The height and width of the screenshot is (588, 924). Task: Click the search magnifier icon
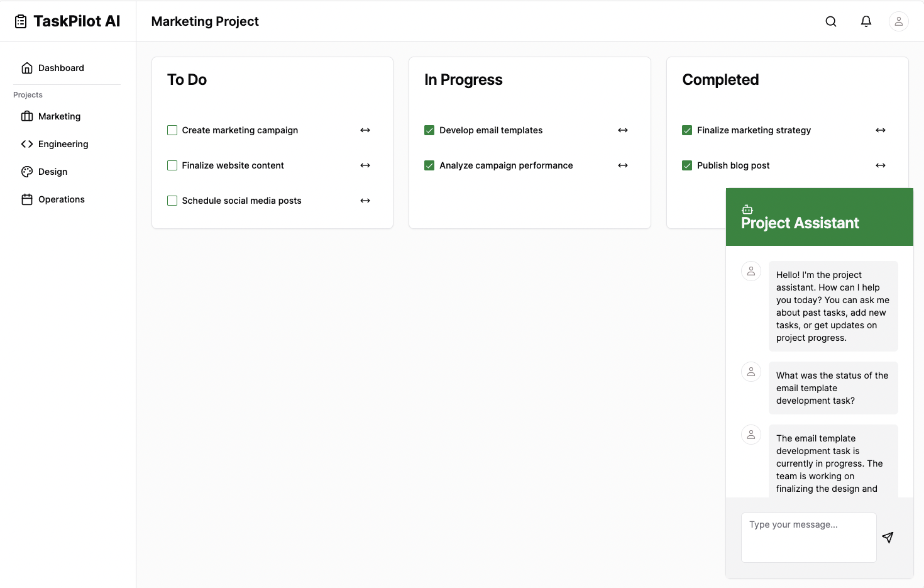(x=831, y=21)
